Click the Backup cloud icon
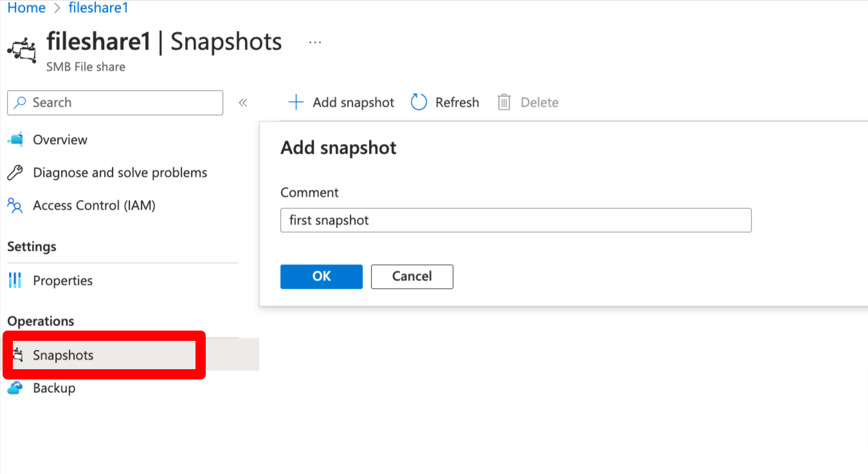Screen dimensions: 868x474 15,388
